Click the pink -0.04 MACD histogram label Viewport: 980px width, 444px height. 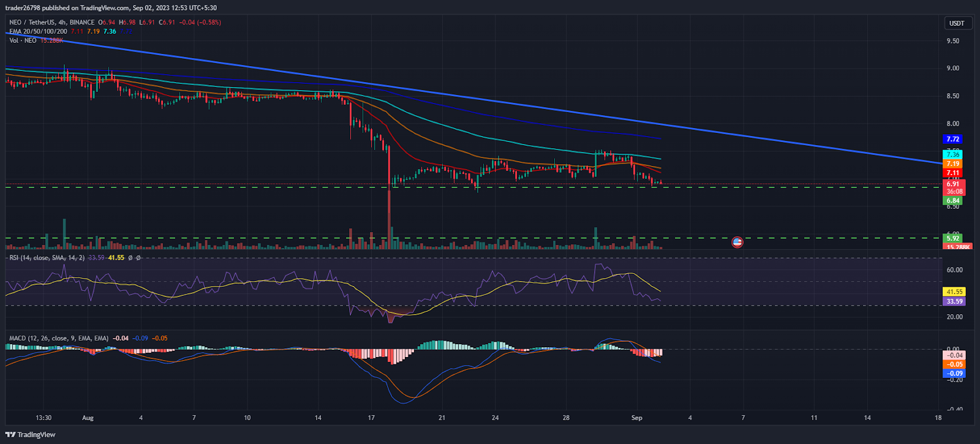pos(954,355)
